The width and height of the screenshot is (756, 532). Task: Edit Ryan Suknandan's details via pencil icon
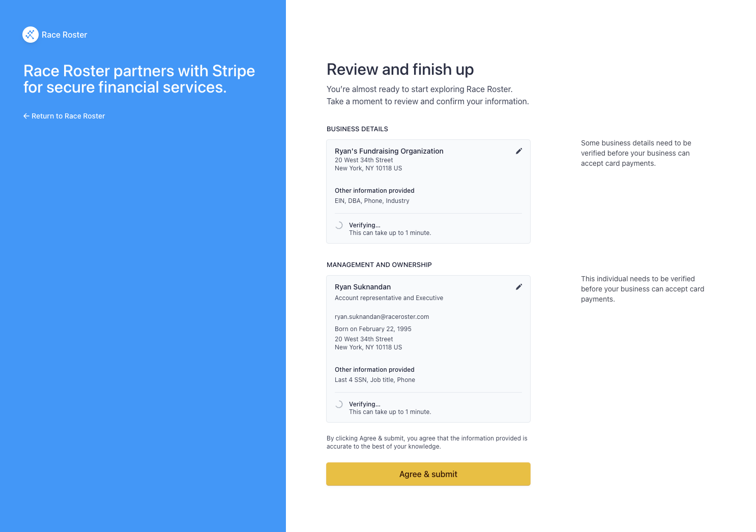[519, 287]
